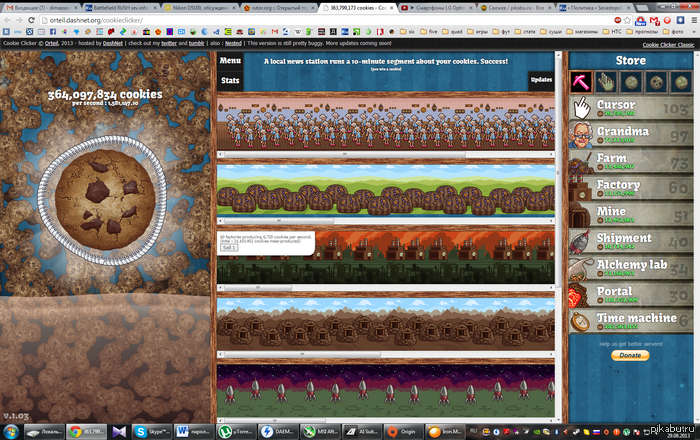The width and height of the screenshot is (700, 440).
Task: Open the game Menu
Action: tap(230, 61)
